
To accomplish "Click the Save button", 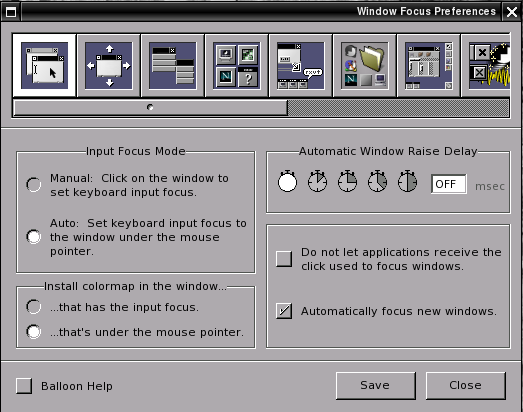I will 376,386.
